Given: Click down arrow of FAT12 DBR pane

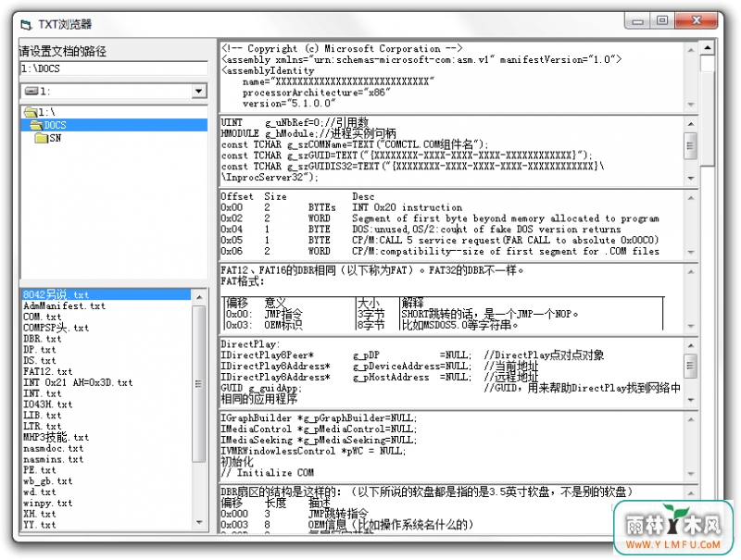Looking at the screenshot, I should point(691,326).
